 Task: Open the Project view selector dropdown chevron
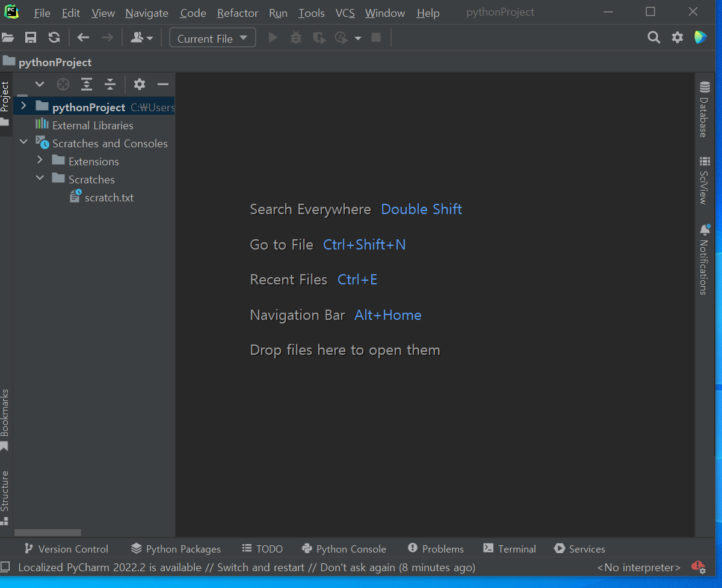(x=40, y=84)
